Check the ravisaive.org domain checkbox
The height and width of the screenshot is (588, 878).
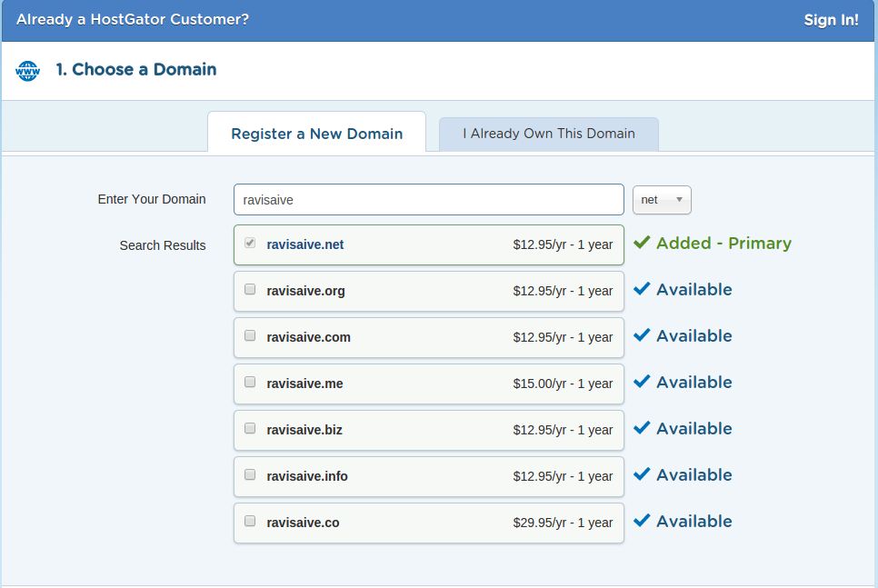[x=250, y=290]
